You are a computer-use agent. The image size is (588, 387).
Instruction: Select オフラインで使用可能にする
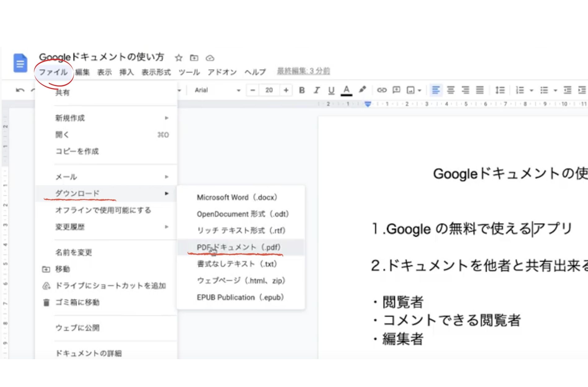click(106, 210)
